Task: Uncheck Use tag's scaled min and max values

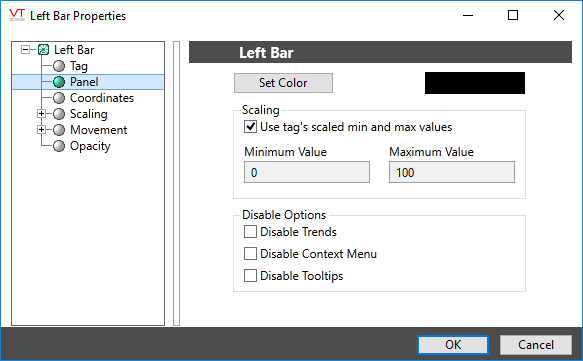Action: tap(250, 127)
